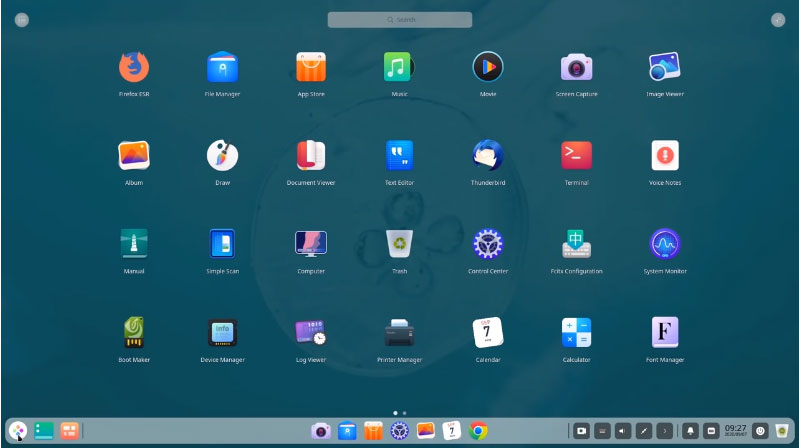Viewport: 799px width, 448px height.
Task: Open the volume control in tray
Action: [623, 431]
